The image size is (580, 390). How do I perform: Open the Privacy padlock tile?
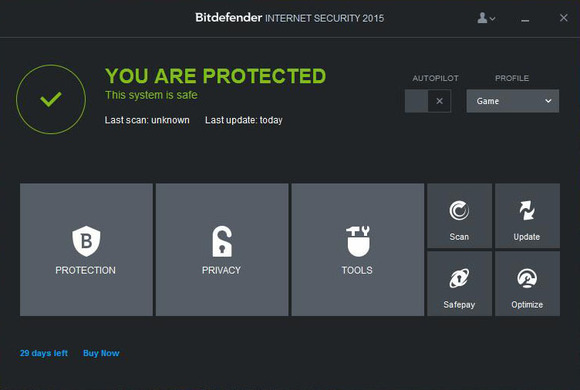222,250
